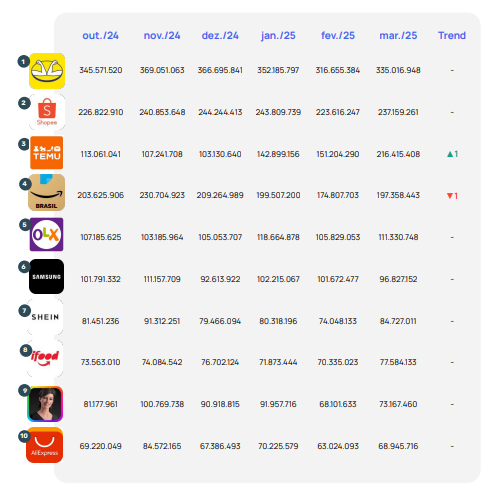
Task: Click Temu's mar./25 value 216.415.408
Action: [x=398, y=154]
